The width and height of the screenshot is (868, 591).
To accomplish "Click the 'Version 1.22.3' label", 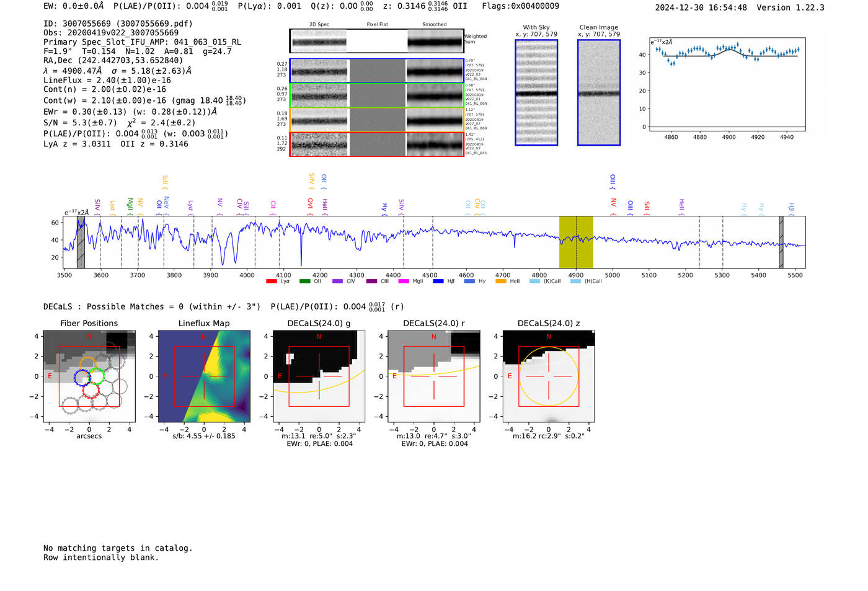I will point(790,7).
